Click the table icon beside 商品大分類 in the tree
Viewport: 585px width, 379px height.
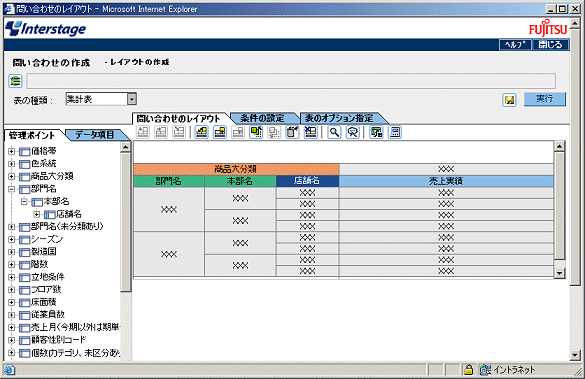[24, 177]
